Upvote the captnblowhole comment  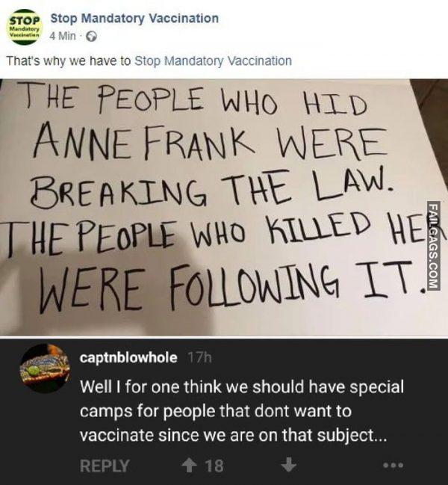click(188, 465)
